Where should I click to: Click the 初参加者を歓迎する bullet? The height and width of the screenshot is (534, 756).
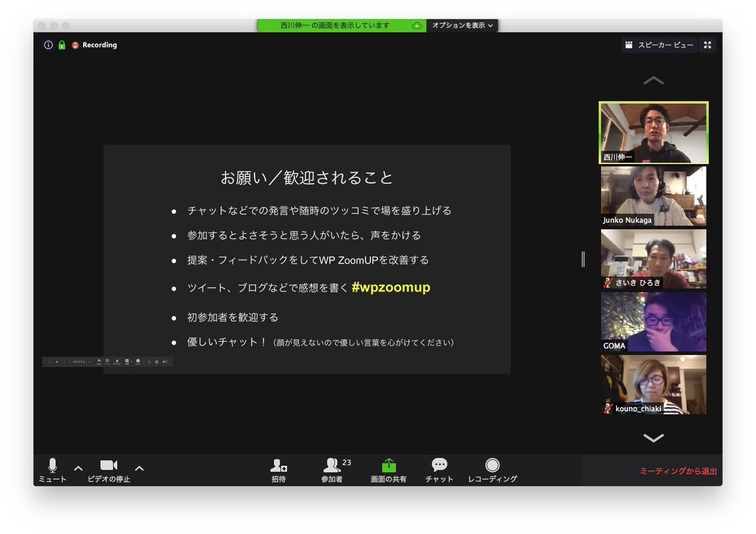point(232,317)
